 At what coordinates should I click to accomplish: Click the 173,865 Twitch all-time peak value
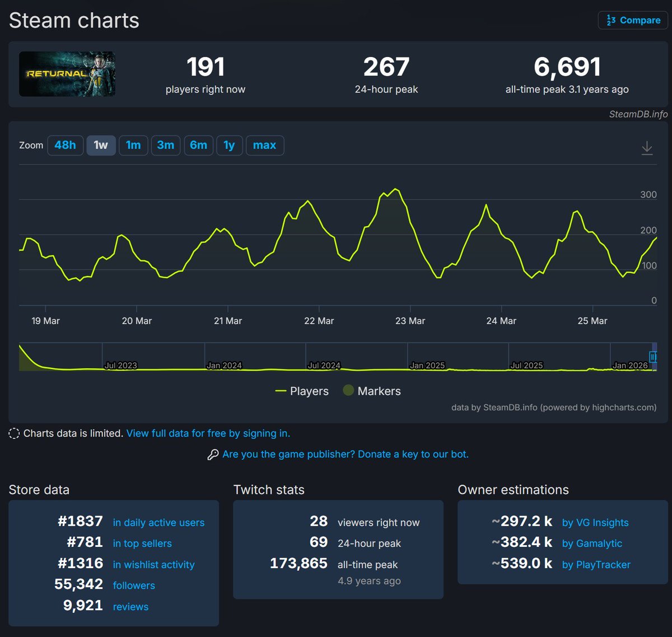(298, 563)
